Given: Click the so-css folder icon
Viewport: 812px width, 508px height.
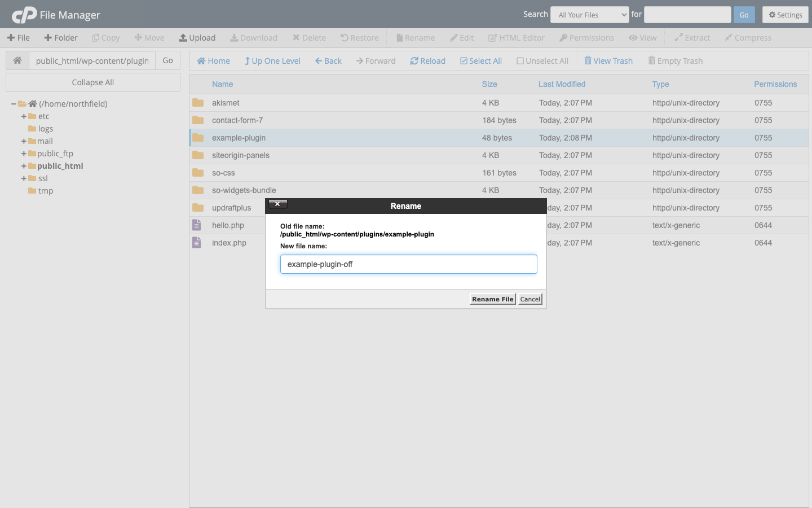Looking at the screenshot, I should pos(198,173).
